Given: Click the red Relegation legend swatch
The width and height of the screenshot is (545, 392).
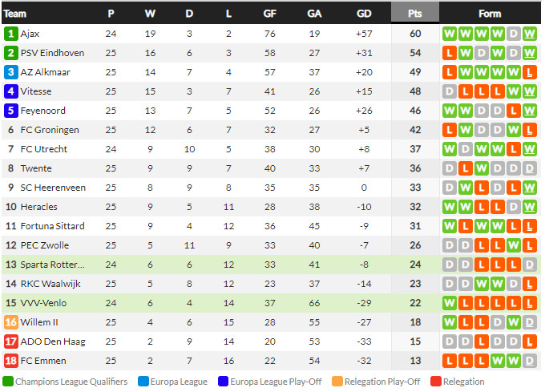Looking at the screenshot, I should pos(436,382).
